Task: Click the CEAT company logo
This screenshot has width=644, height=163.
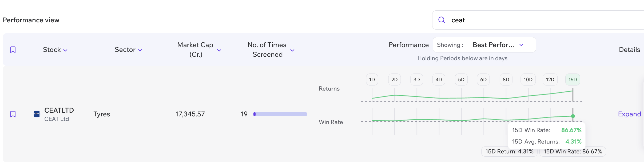Action: (x=37, y=114)
